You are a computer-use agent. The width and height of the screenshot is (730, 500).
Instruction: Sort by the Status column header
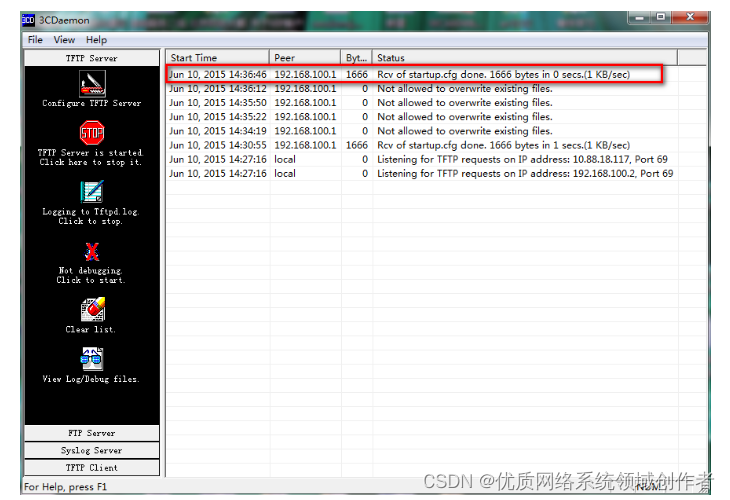525,58
